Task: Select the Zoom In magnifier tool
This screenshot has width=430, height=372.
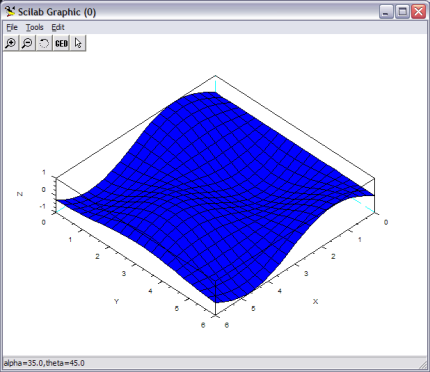Action: click(11, 43)
